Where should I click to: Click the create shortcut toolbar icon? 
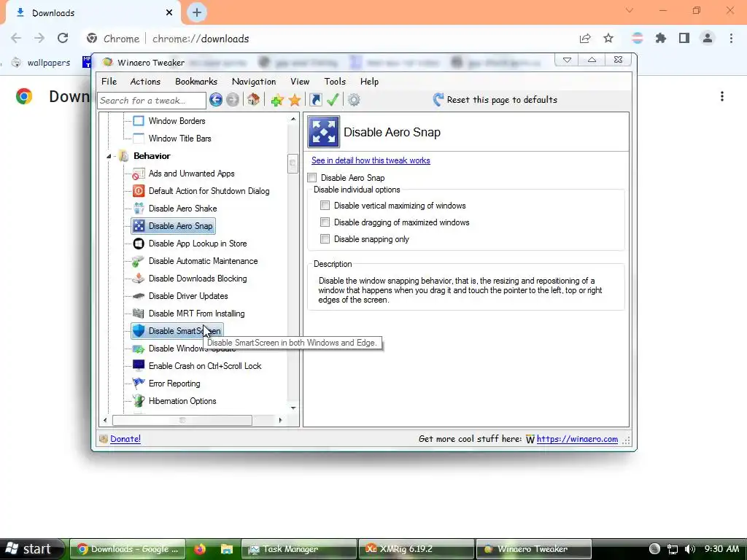[315, 99]
